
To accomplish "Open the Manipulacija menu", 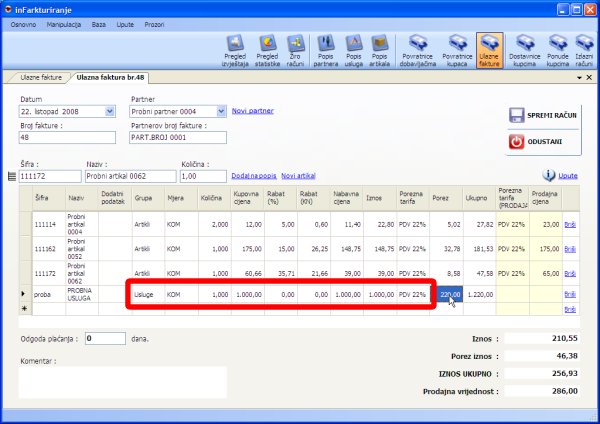I will [64, 22].
